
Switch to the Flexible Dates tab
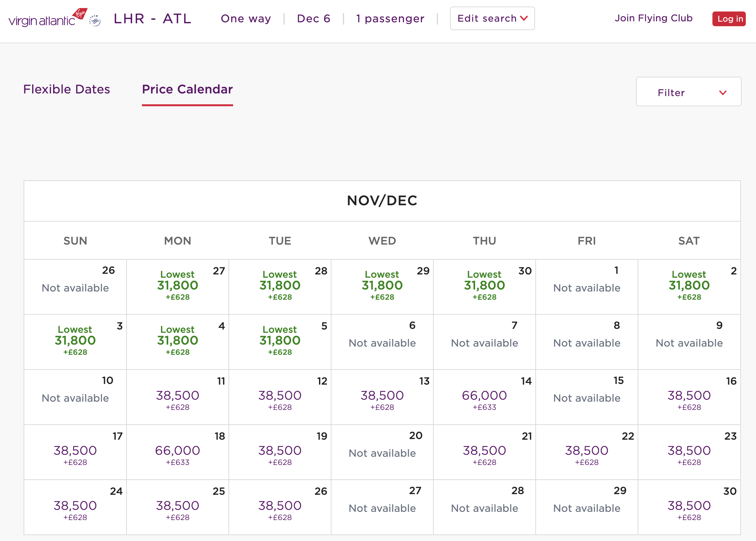pyautogui.click(x=67, y=89)
